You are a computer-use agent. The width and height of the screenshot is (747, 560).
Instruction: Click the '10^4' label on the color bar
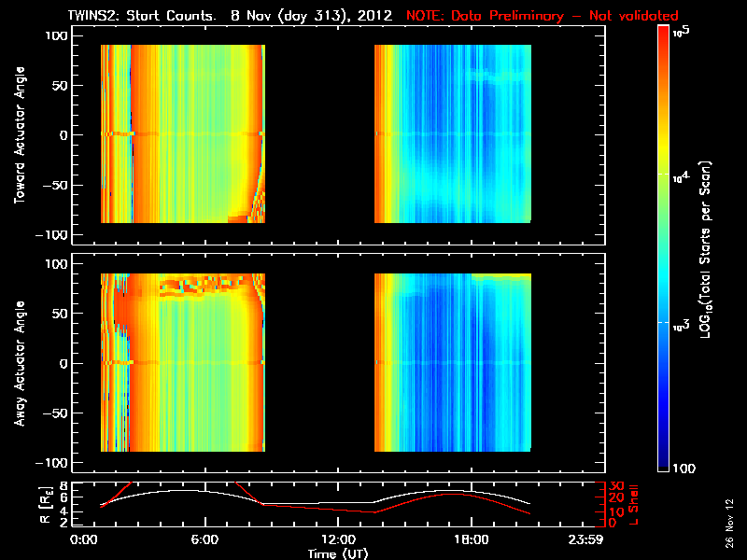[x=682, y=177]
